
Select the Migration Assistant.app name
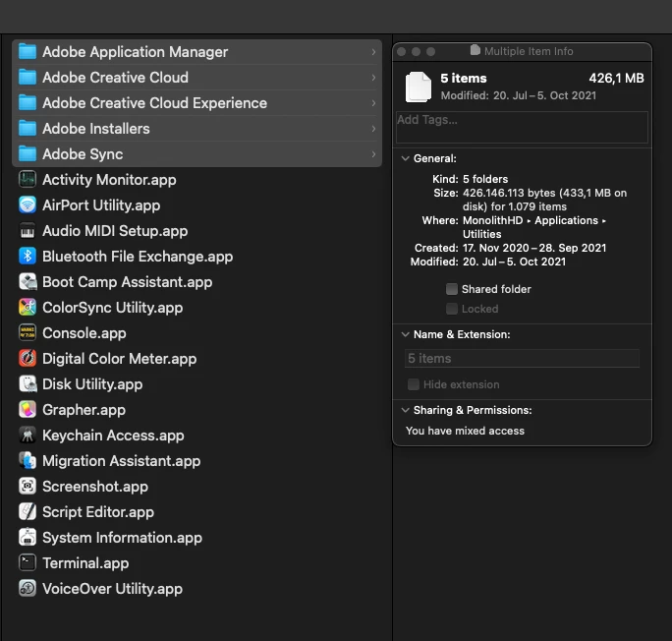coord(121,461)
